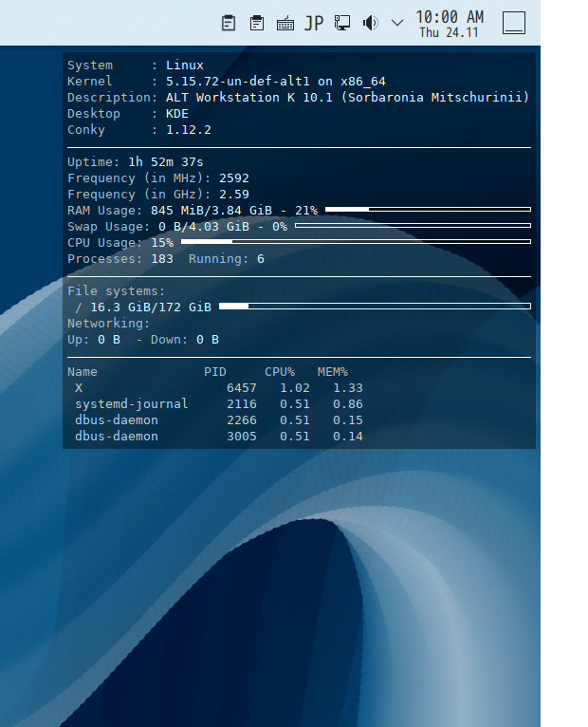Select dbus-daemon with PID 3005
Image resolution: width=588 pixels, height=727 pixels.
(x=117, y=437)
